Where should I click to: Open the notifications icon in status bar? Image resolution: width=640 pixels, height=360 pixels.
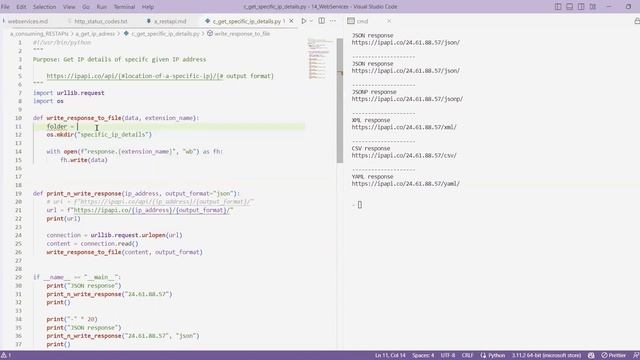pos(636,356)
